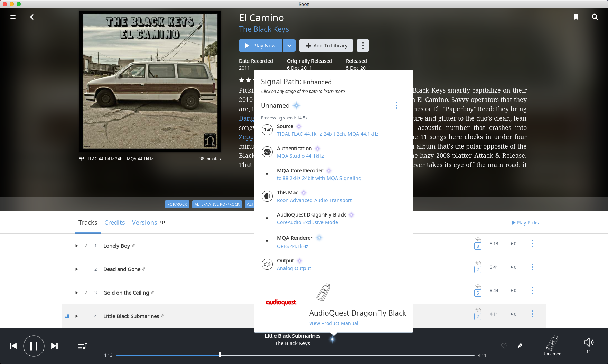Click Add To Library
The width and height of the screenshot is (608, 364).
click(326, 46)
